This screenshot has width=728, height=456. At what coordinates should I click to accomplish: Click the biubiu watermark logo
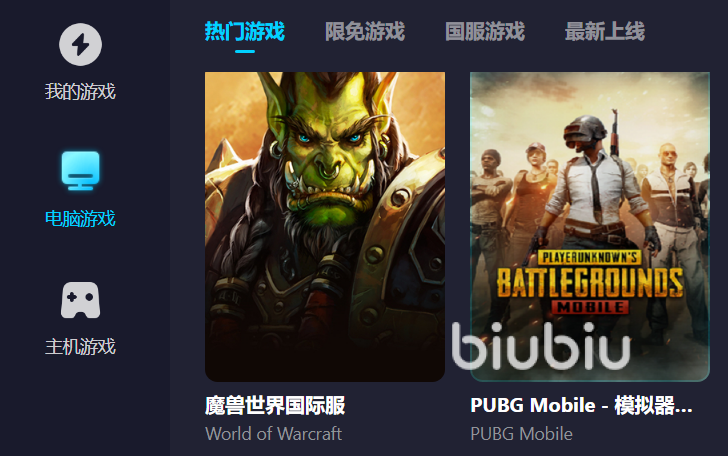[x=541, y=346]
